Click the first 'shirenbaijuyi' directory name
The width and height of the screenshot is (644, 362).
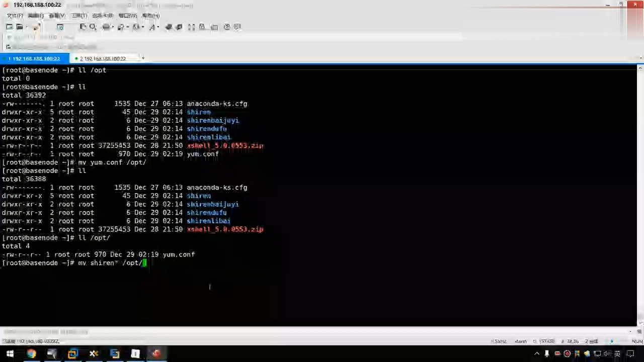tap(213, 120)
